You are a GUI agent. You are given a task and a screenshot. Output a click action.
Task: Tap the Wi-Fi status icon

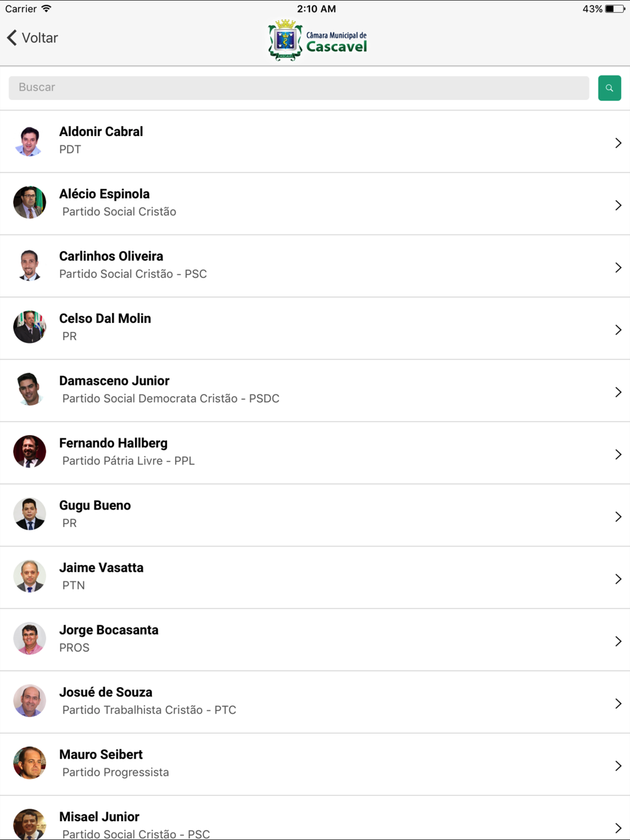(x=47, y=9)
